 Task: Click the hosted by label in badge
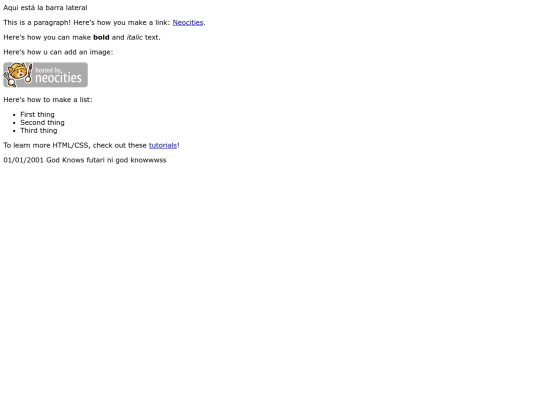tap(48, 70)
